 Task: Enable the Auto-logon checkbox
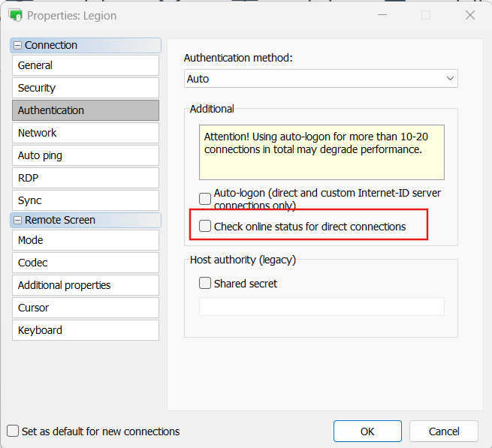205,199
